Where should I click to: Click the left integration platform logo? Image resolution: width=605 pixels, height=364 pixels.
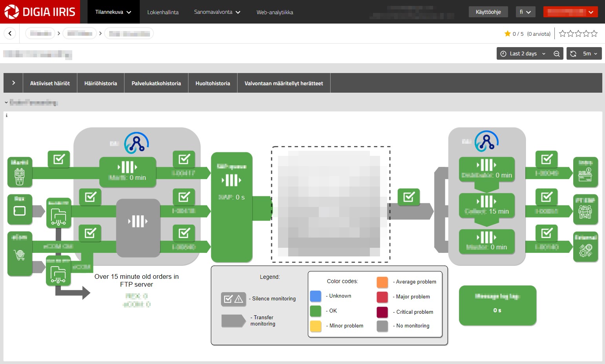(136, 143)
